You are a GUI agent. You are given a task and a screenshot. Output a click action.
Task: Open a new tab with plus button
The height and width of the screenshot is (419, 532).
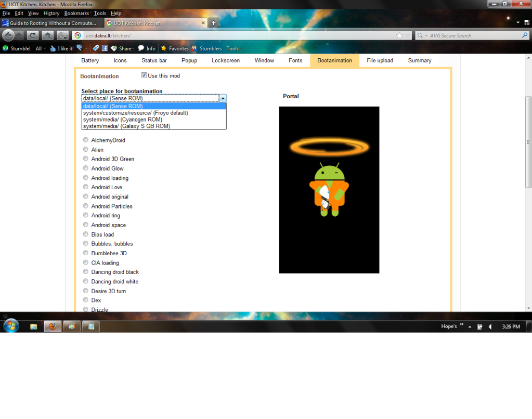pyautogui.click(x=213, y=23)
